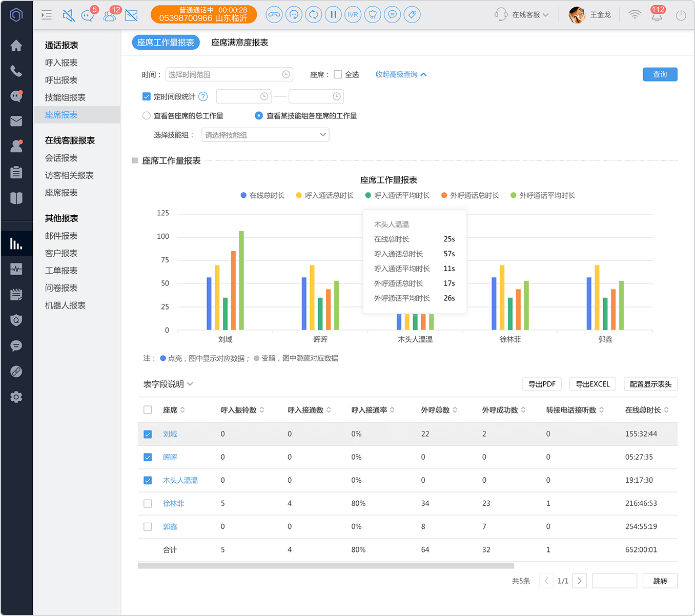Open the 请选择技能组 dropdown
Viewport: 695px width, 616px height.
pos(265,135)
